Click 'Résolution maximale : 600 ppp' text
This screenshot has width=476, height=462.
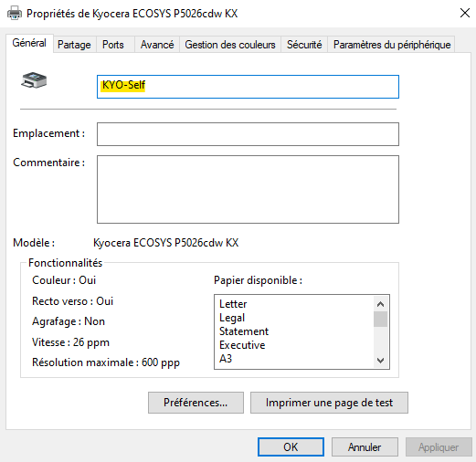[106, 362]
